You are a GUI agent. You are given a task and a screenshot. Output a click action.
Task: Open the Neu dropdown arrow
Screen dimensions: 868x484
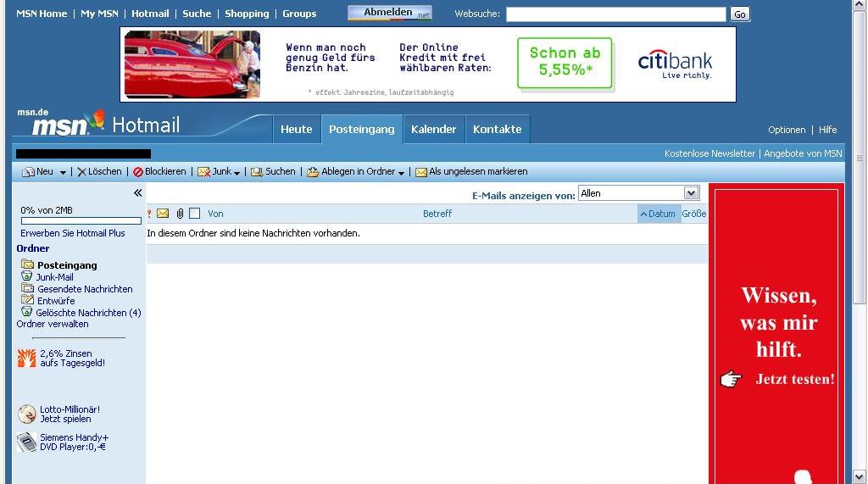(x=63, y=173)
